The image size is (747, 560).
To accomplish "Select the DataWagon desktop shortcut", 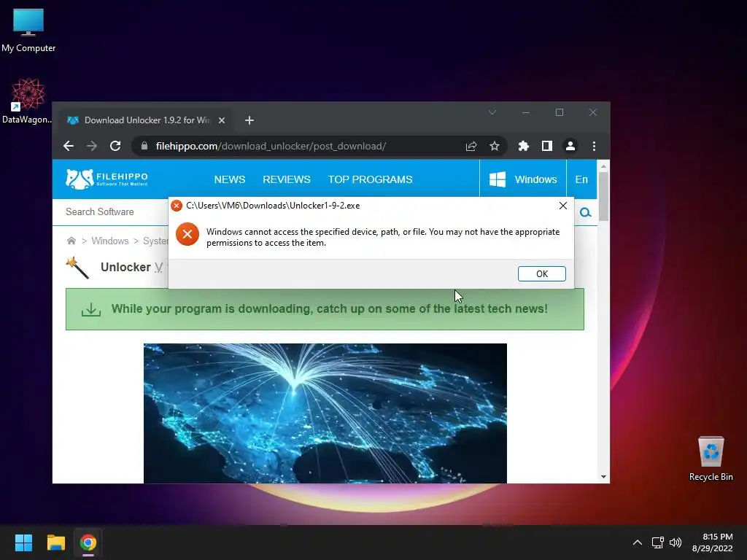I will [x=27, y=101].
